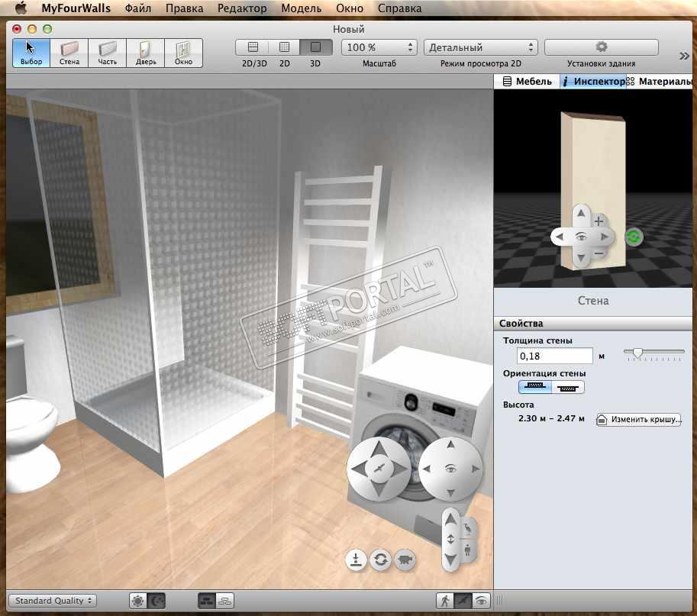Choose the Часть wall-part tool
This screenshot has width=697, height=616.
tap(107, 53)
